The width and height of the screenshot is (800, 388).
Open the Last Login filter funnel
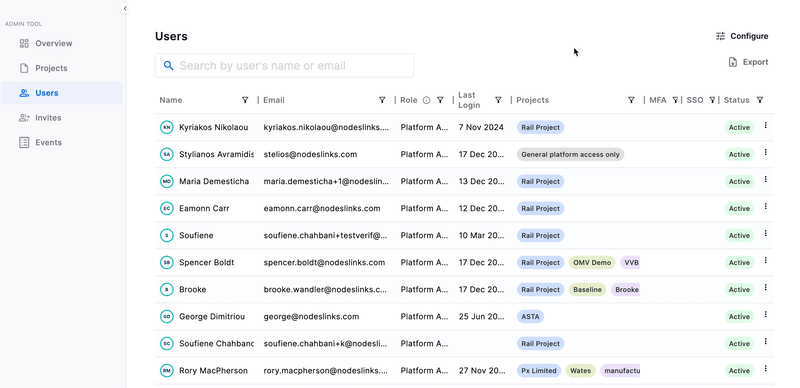[498, 100]
